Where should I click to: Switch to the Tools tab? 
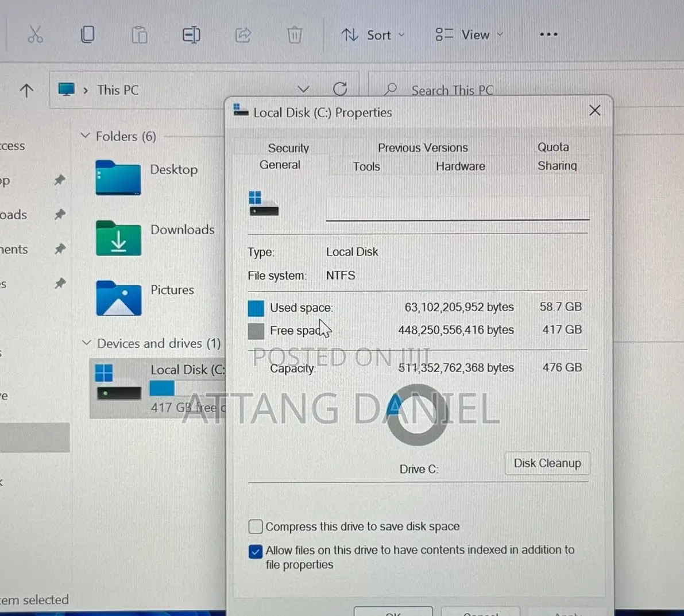366,166
